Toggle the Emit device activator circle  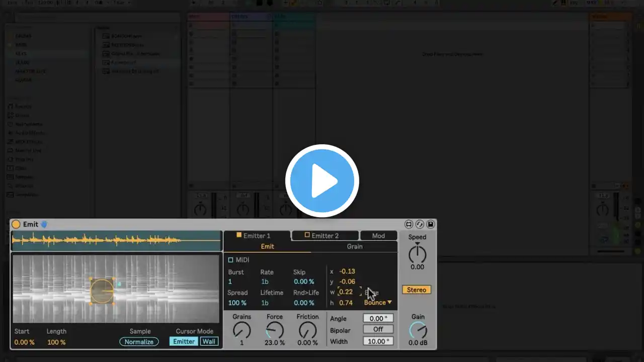click(x=16, y=224)
